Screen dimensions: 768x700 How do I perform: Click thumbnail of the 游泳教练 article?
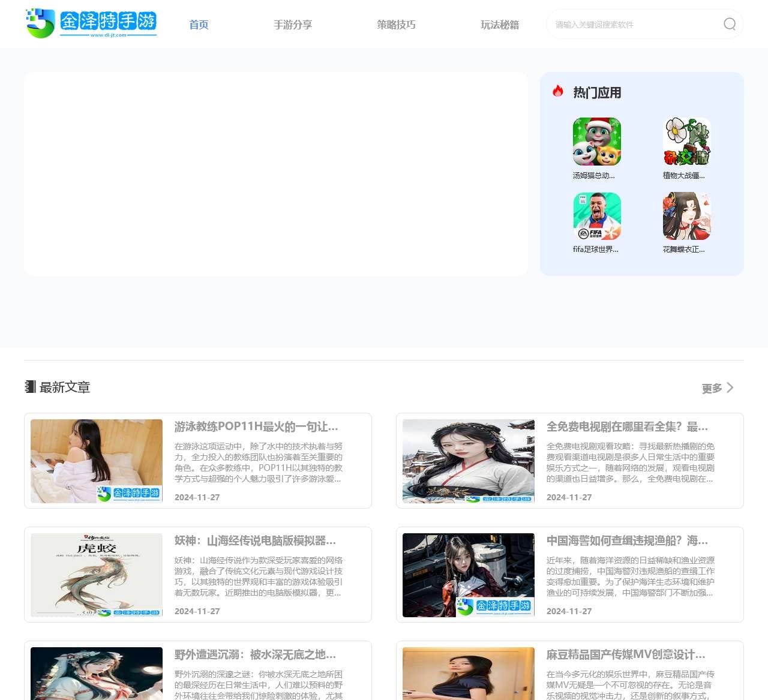click(x=97, y=461)
